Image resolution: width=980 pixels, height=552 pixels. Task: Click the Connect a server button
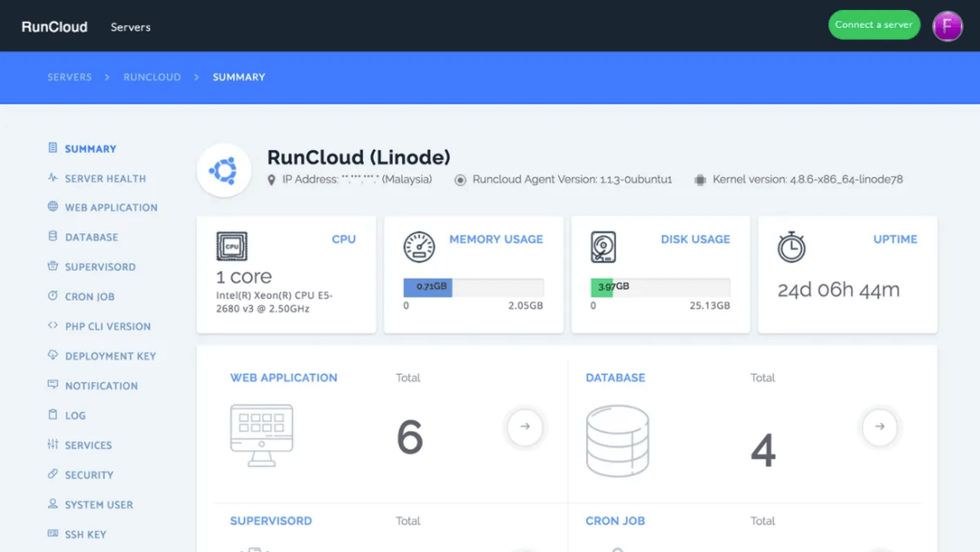click(x=874, y=25)
